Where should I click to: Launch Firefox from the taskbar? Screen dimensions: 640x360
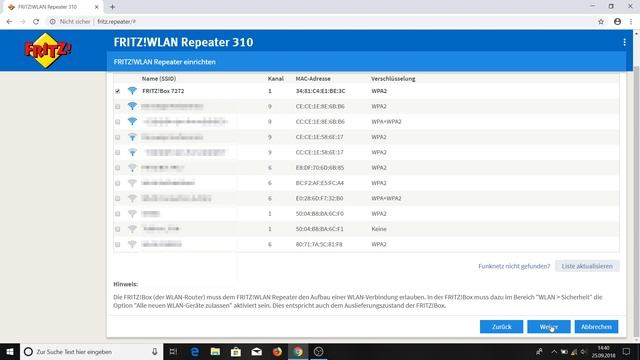click(x=277, y=351)
